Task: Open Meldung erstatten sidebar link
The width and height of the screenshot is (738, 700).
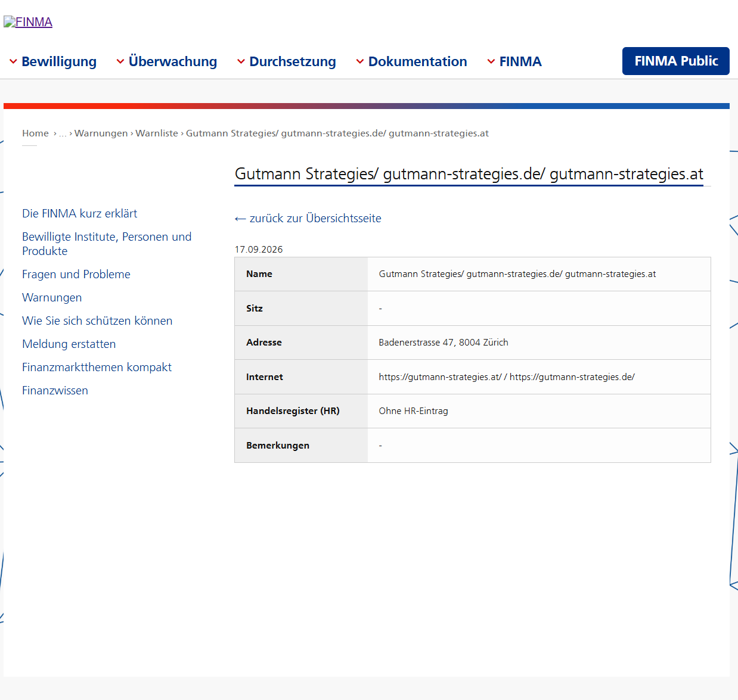Action: [x=69, y=344]
